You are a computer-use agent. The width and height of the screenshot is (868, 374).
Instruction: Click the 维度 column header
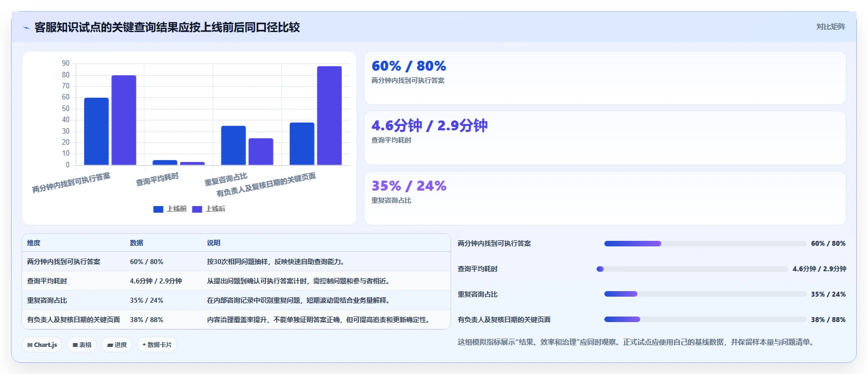pos(34,243)
